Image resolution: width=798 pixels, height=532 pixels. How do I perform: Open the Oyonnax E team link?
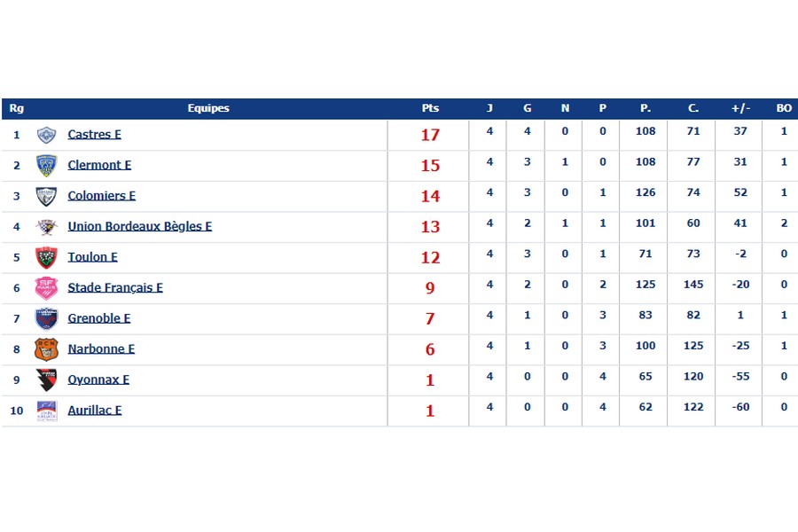[x=98, y=379]
